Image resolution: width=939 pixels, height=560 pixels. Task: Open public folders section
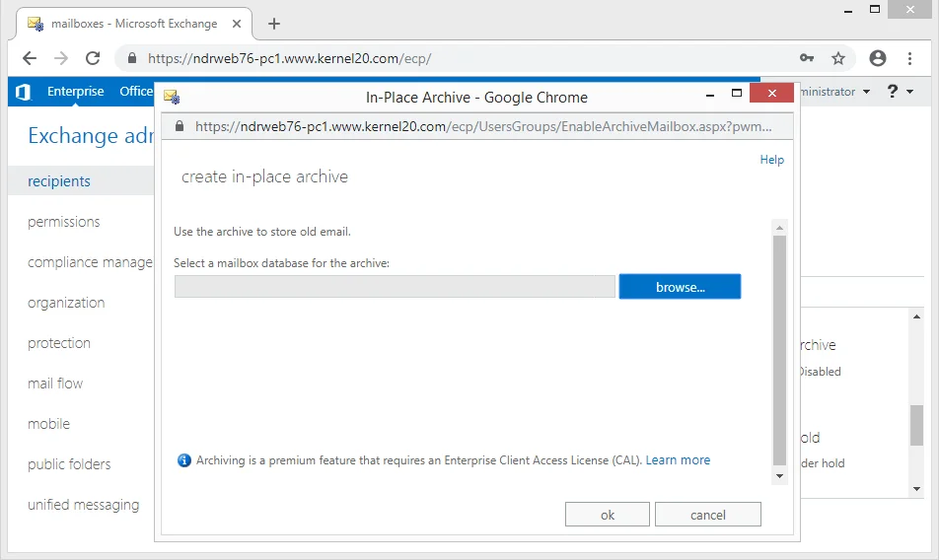point(69,464)
